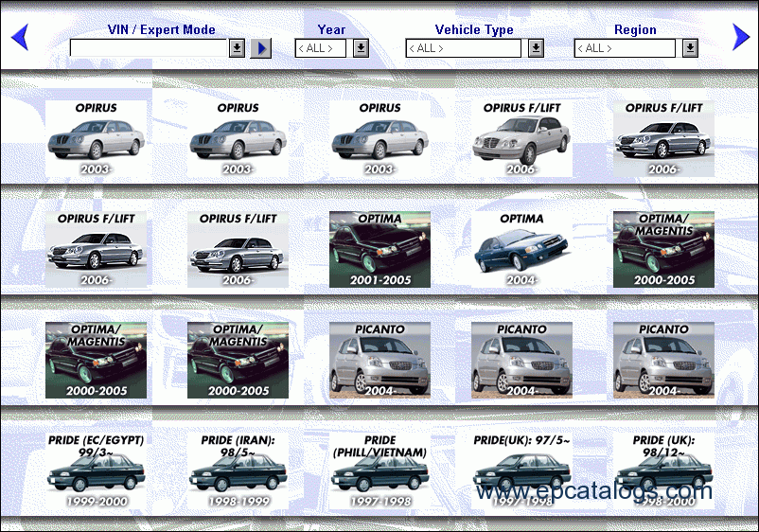Click the VIN / Expert Mode input field

[149, 48]
